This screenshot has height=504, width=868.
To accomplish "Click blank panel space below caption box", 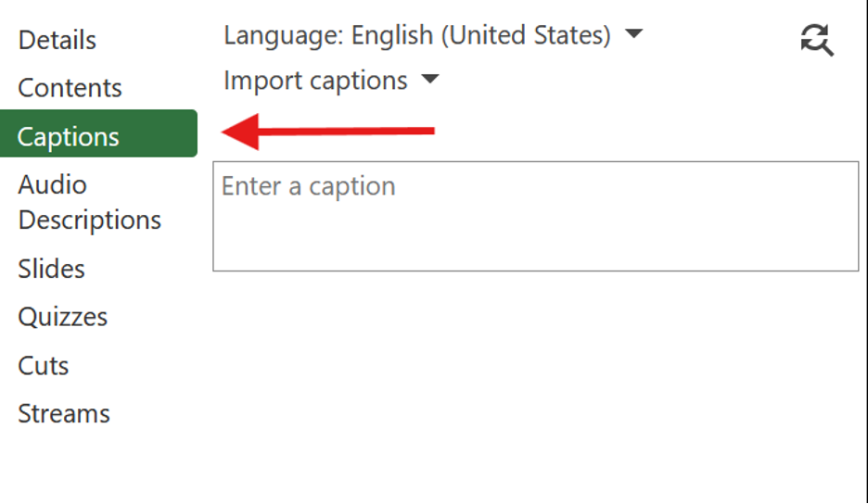I will pyautogui.click(x=535, y=380).
